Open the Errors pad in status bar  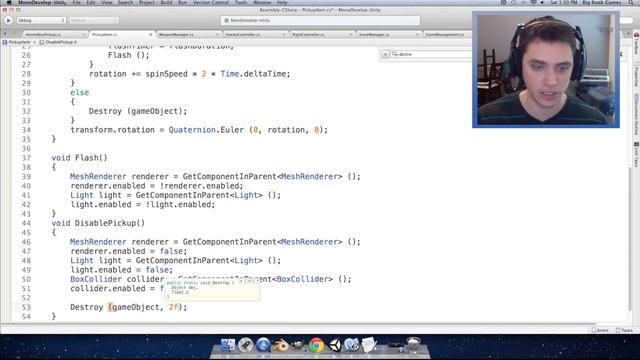pos(600,330)
